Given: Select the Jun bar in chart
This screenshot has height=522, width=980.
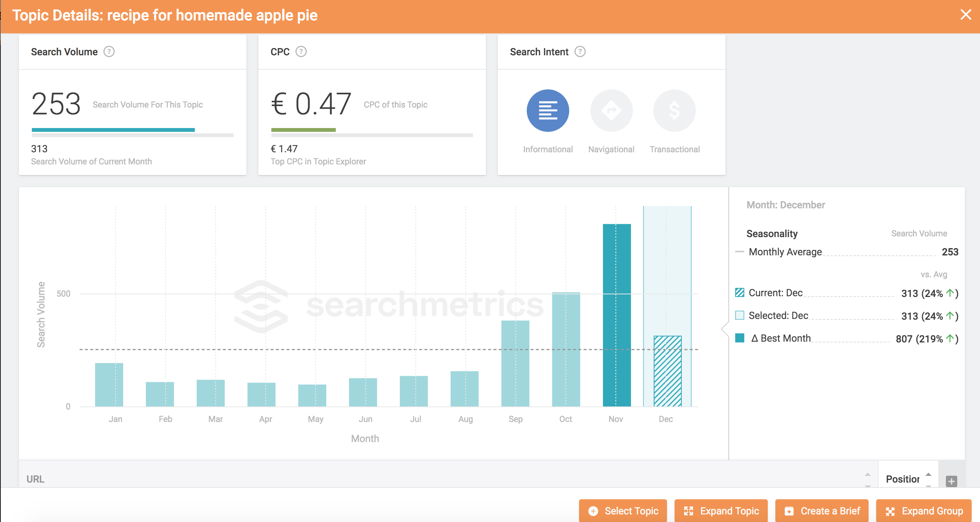Looking at the screenshot, I should point(363,392).
